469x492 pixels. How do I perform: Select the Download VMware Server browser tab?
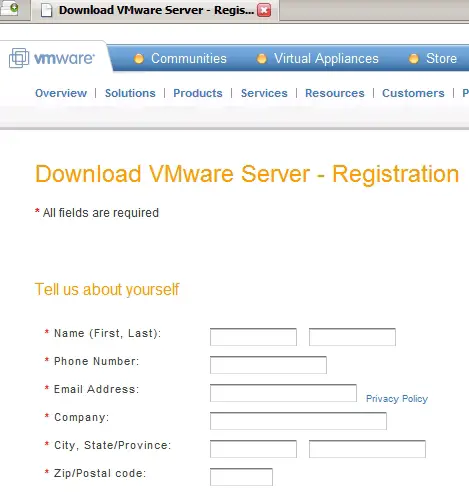[x=155, y=10]
